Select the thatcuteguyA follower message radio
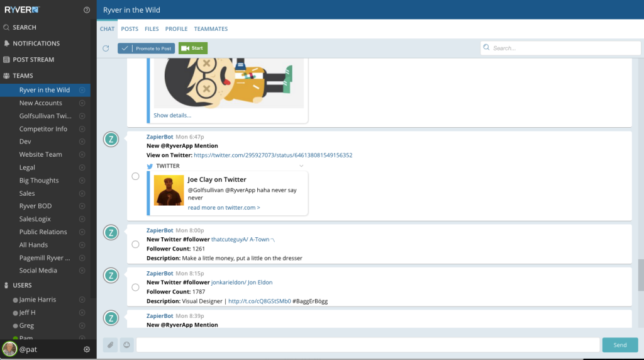 pos(136,245)
